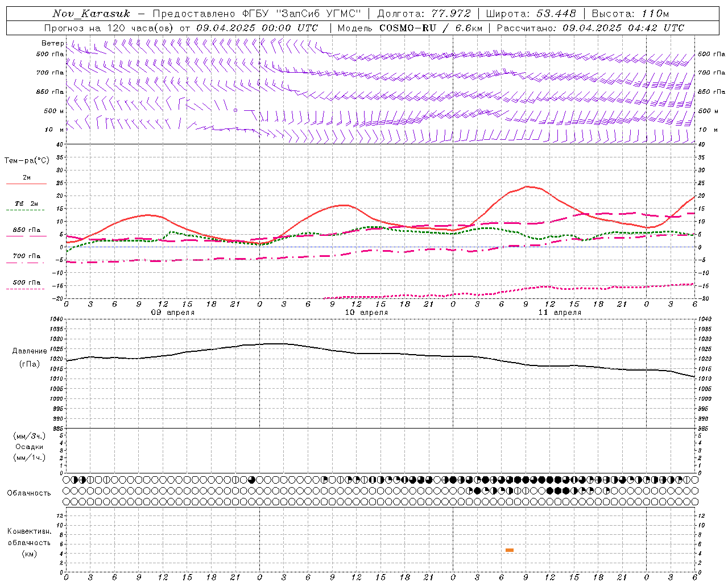Image resolution: width=728 pixels, height=582 pixels.
Task: Select the "Долгота: 77.972" header value
Action: click(424, 14)
